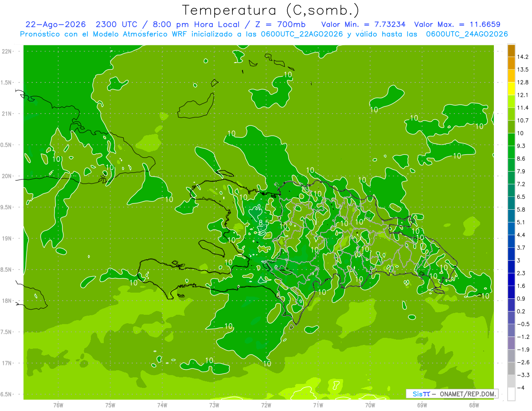Pick the yellow swatch between 12.1 and 12.8
This screenshot has height=411, width=532.
[x=511, y=89]
